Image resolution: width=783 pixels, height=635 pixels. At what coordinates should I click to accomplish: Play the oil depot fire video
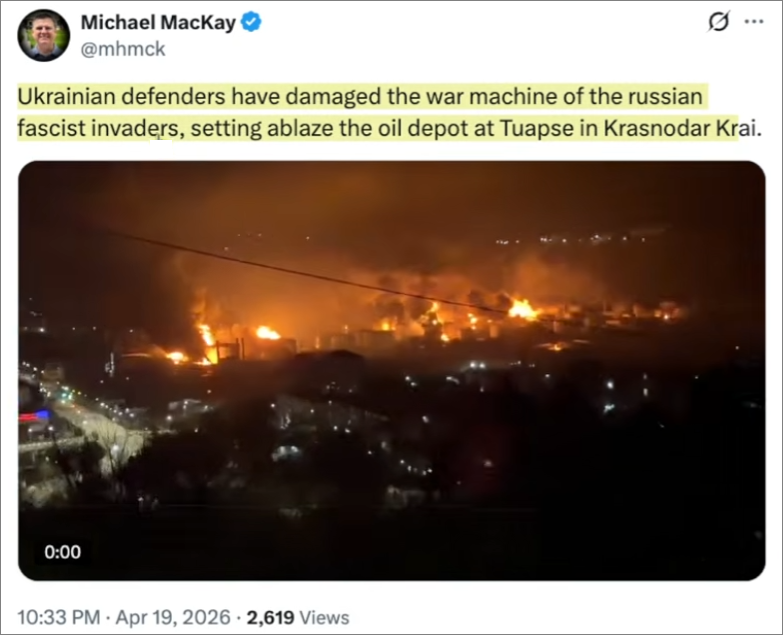(x=392, y=370)
